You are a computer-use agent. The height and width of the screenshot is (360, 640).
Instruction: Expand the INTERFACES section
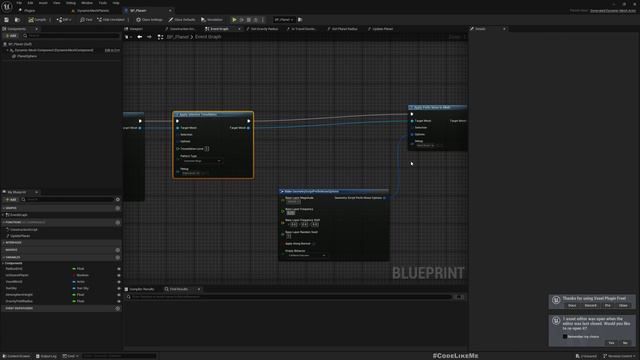coord(3,242)
